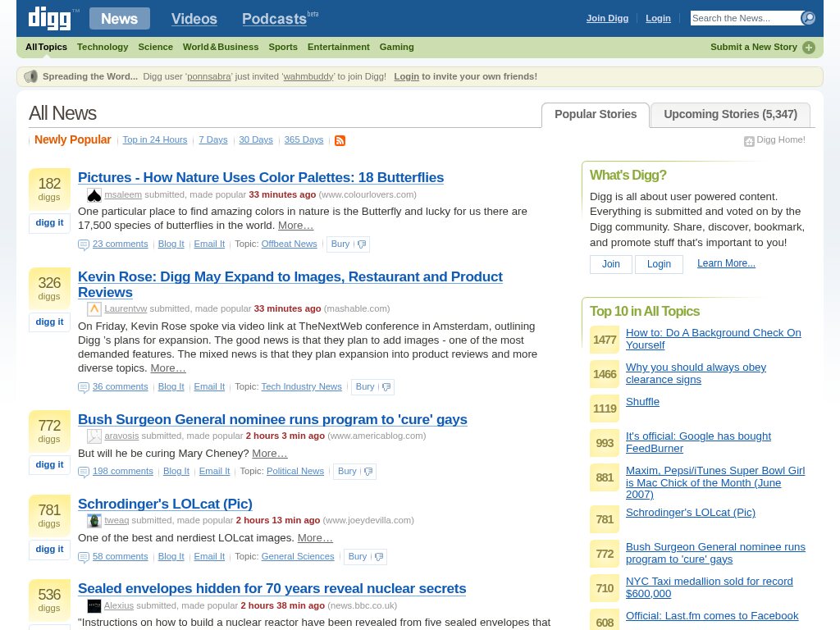The height and width of the screenshot is (630, 840).
Task: Open Sealed envelopes nuclear secrets headline
Action: click(x=272, y=588)
